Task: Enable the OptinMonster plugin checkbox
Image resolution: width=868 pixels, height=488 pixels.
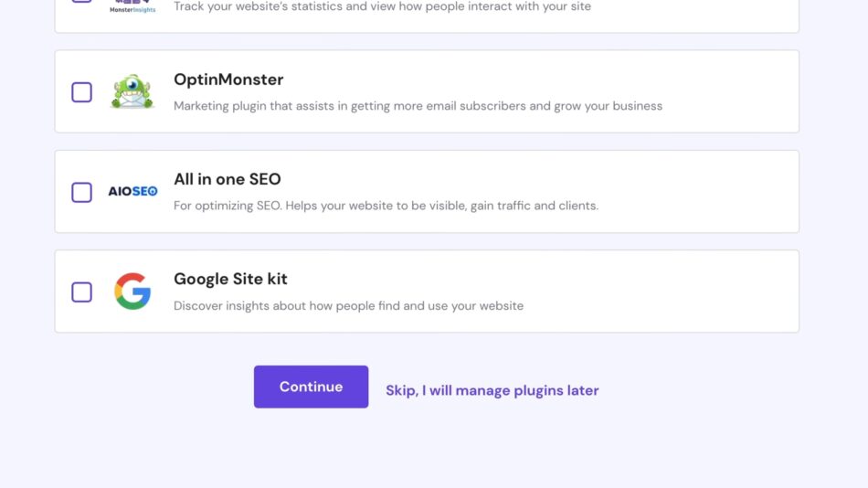Action: click(81, 92)
